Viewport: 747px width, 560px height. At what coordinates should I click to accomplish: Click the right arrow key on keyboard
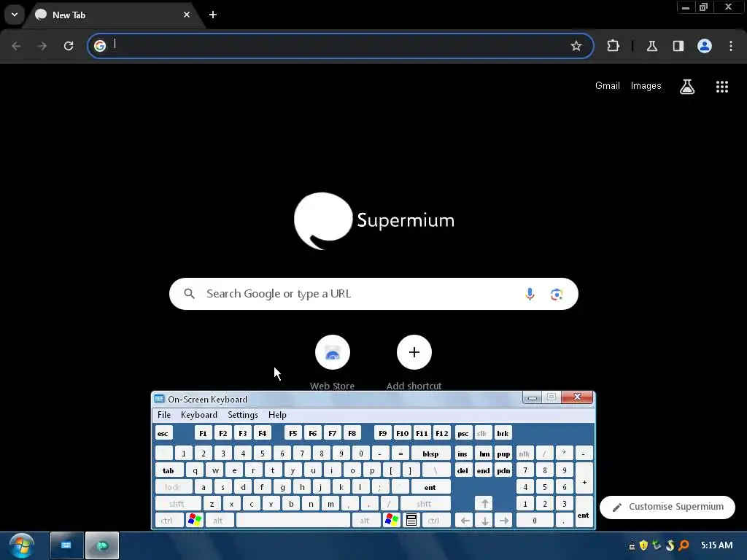pos(503,521)
